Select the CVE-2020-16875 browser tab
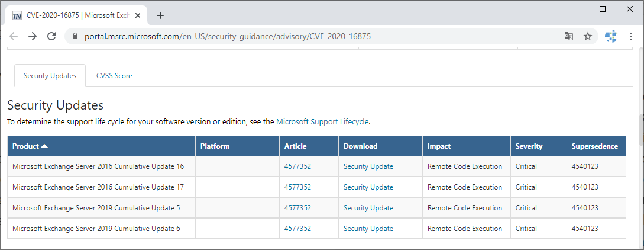Image resolution: width=644 pixels, height=250 pixels. [x=76, y=15]
